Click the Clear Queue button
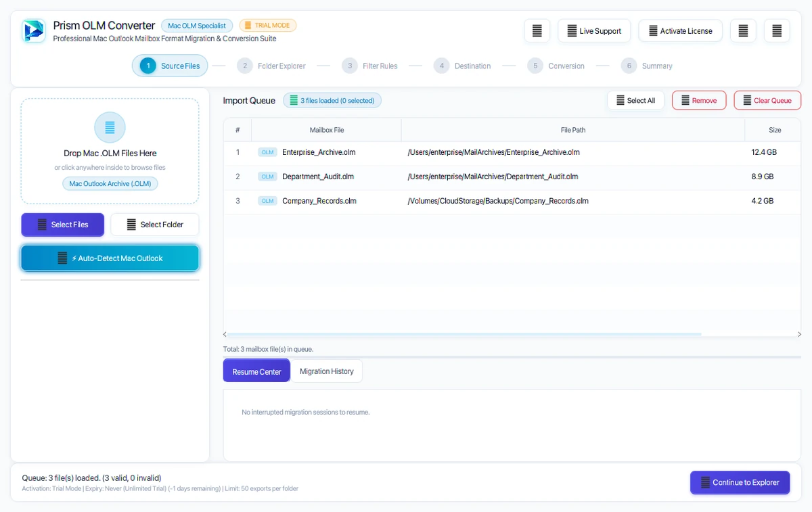Screen dimensions: 812x512 coord(767,101)
